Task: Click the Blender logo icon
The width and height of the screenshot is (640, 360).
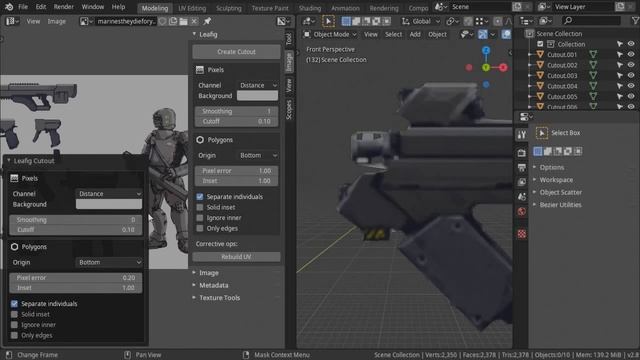Action: tap(9, 7)
